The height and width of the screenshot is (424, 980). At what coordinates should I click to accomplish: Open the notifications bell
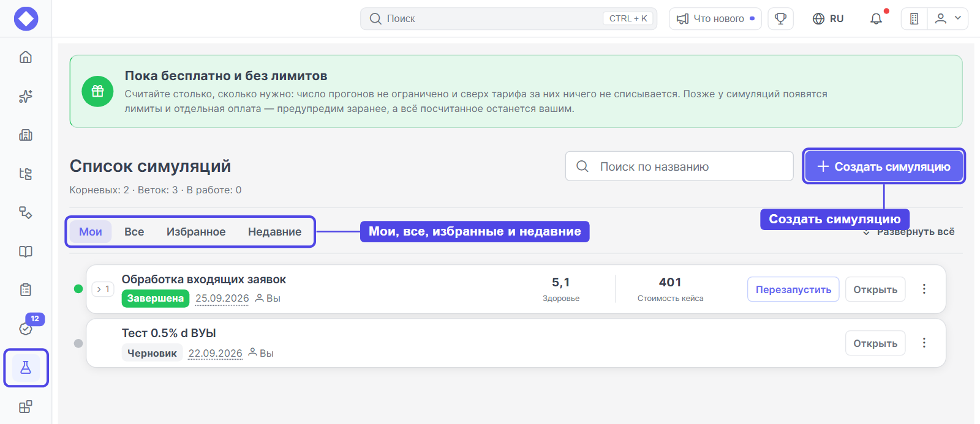pyautogui.click(x=876, y=19)
